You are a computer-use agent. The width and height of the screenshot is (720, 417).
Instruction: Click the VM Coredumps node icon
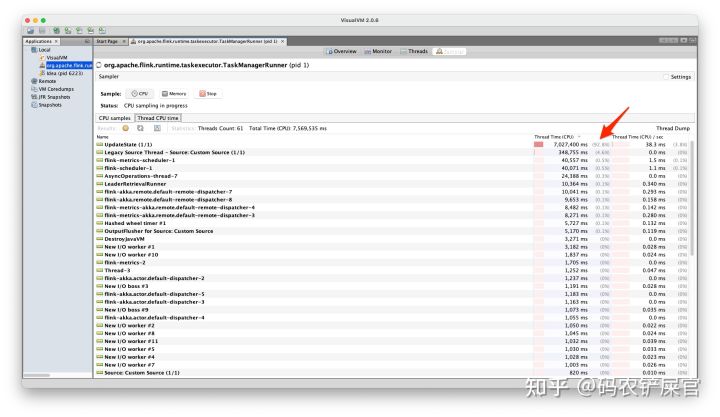pos(34,89)
